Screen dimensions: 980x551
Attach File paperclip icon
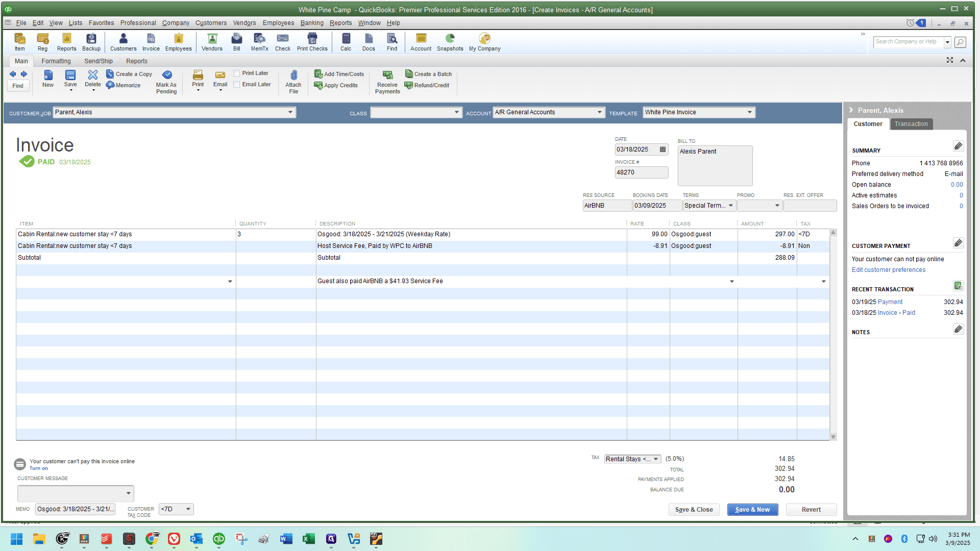pyautogui.click(x=293, y=82)
